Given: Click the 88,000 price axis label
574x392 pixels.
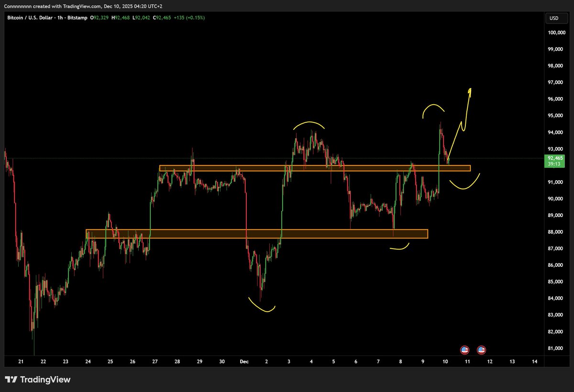Looking at the screenshot, I should click(556, 232).
